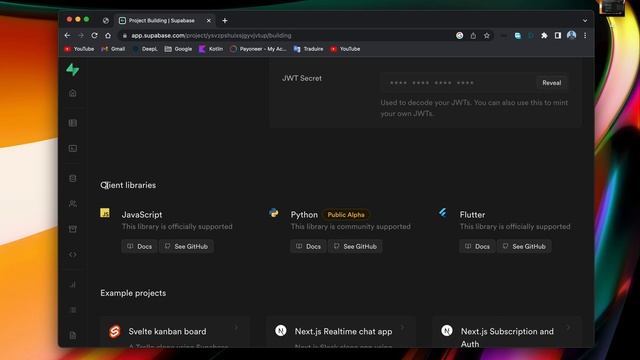Reveal the JWT Secret
The image size is (640, 360).
click(x=551, y=83)
